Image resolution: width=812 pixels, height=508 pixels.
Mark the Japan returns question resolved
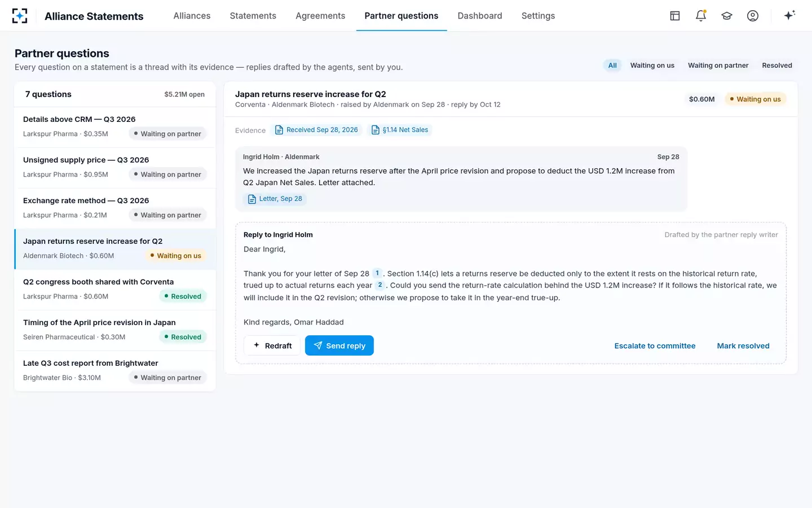[743, 346]
